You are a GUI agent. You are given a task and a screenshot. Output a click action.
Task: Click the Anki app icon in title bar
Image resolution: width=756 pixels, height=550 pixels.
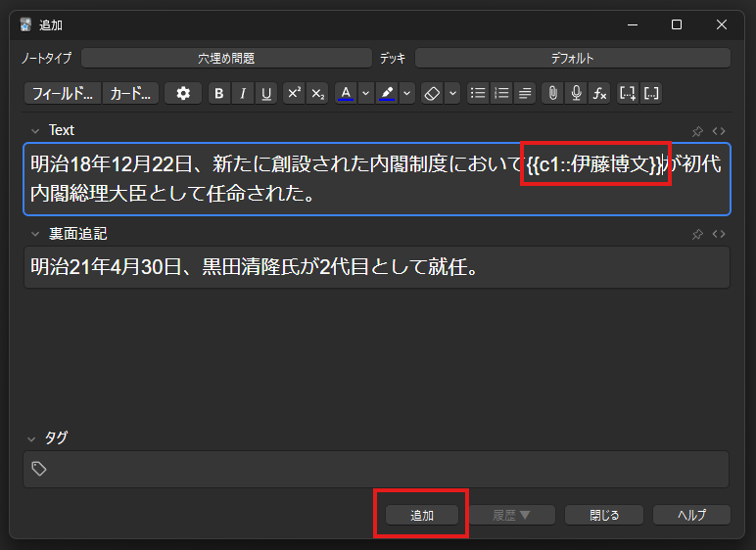(26, 24)
